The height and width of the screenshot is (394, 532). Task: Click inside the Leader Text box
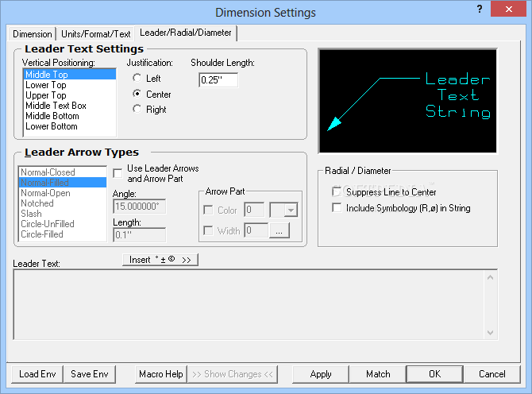pos(249,304)
